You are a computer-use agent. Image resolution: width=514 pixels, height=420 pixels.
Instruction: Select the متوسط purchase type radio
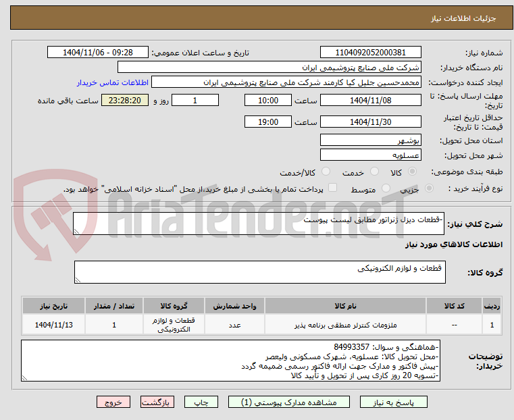386,188
